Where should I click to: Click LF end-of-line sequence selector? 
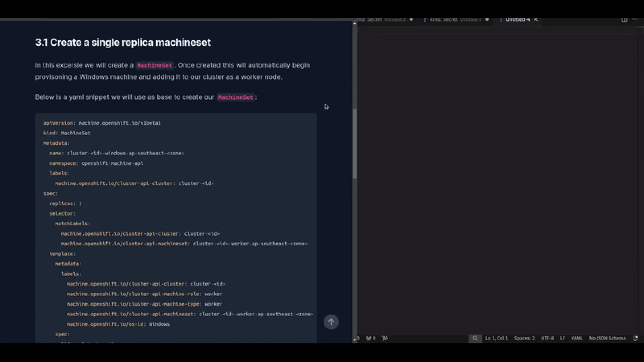562,338
